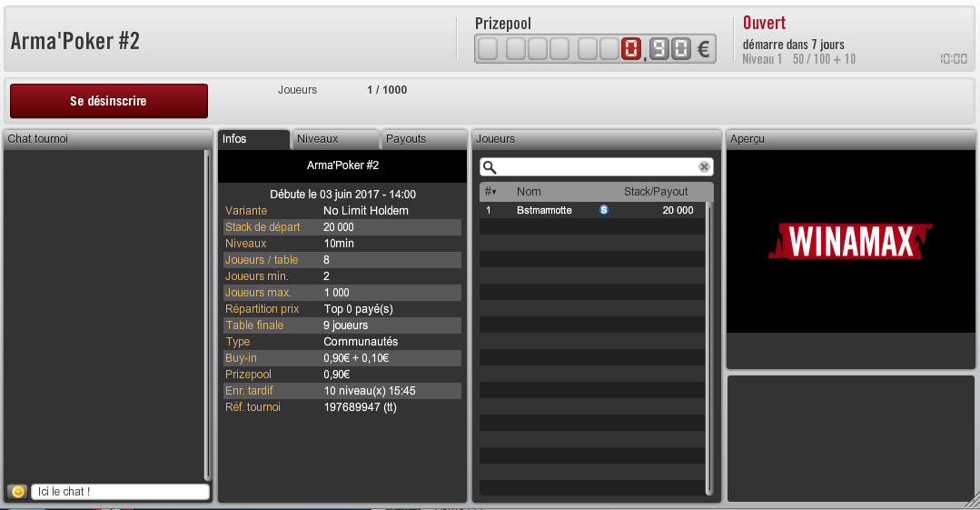Screen dimensions: 980x510
Task: Sort players by rank column
Action: tap(490, 192)
